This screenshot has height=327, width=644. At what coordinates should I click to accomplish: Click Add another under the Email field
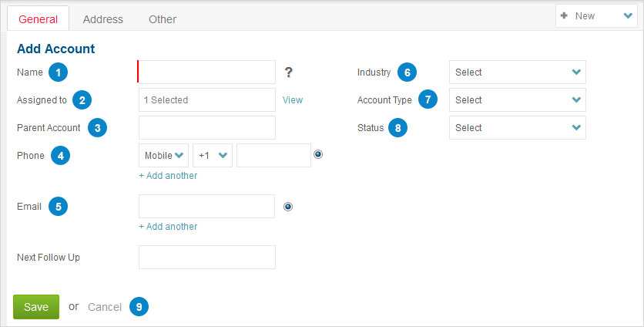point(168,227)
